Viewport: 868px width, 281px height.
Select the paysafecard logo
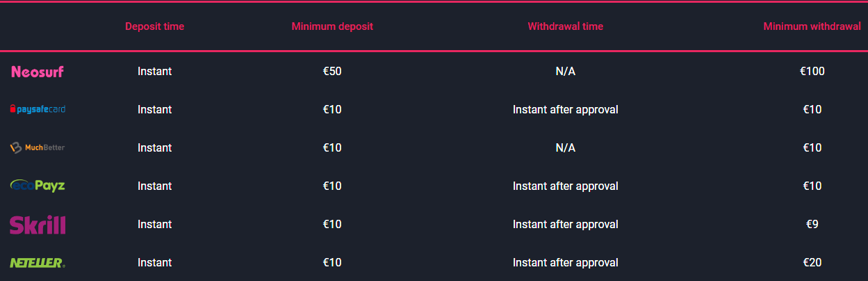coord(38,109)
